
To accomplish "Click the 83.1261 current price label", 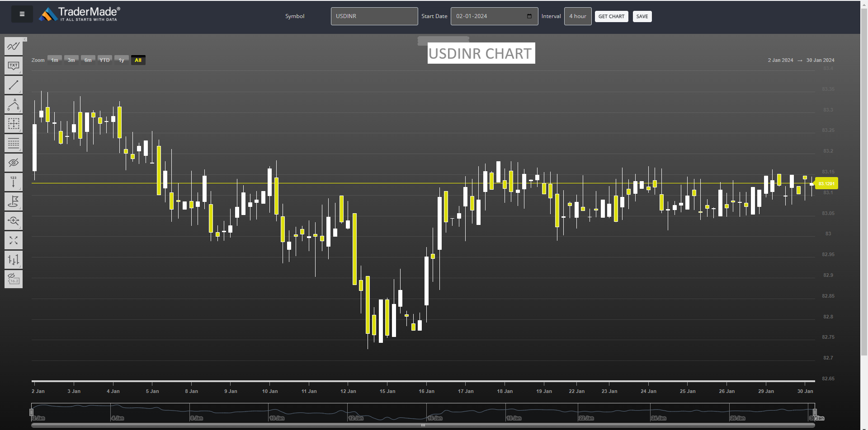I will tap(826, 183).
